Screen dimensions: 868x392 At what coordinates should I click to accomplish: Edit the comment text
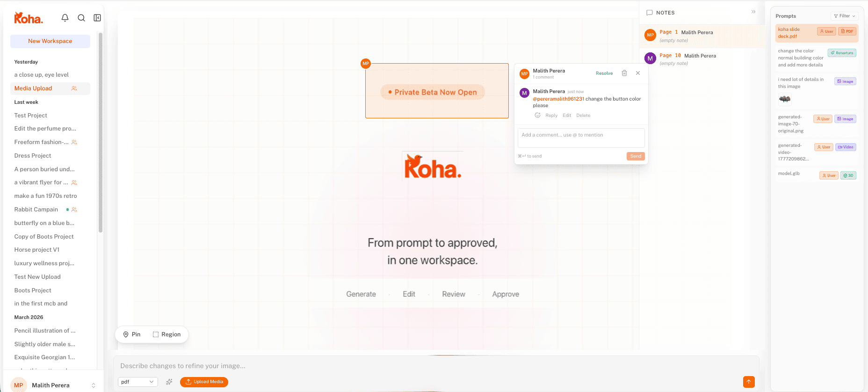coord(567,116)
